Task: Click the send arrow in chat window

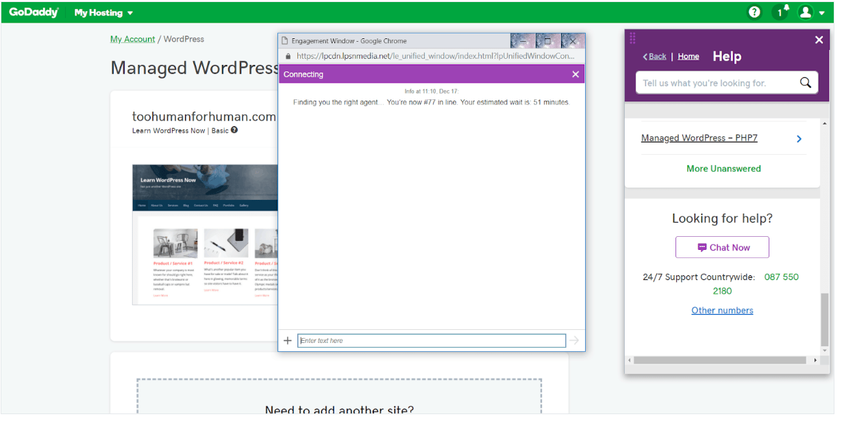Action: (574, 340)
